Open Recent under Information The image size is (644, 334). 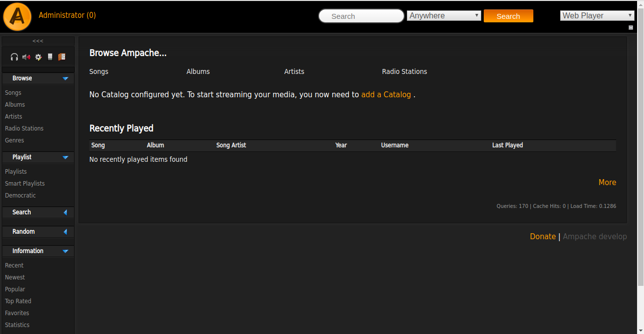(x=14, y=266)
